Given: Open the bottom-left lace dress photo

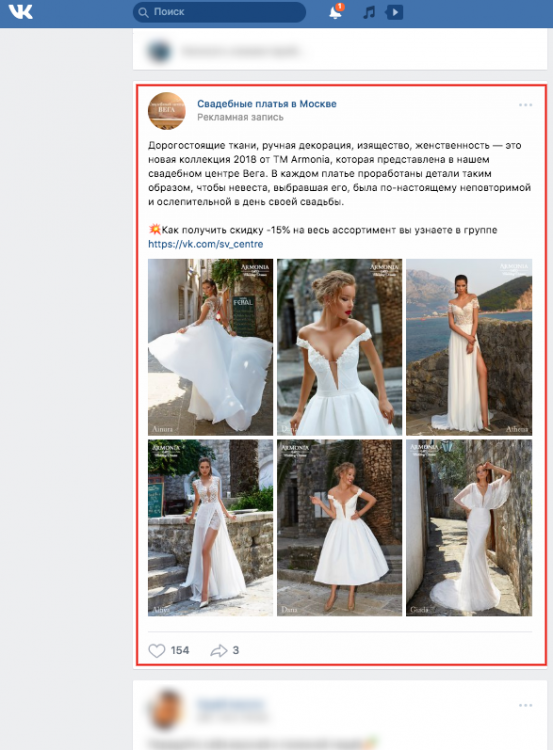Looking at the screenshot, I should tap(210, 528).
